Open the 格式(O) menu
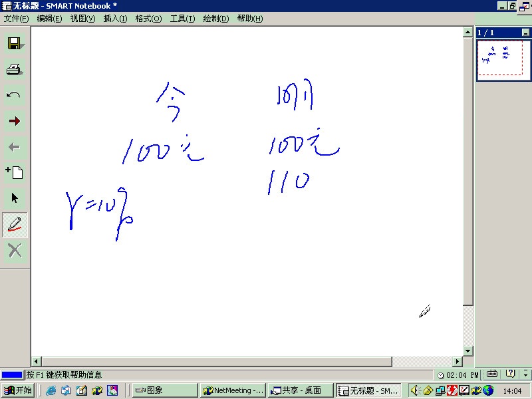The height and width of the screenshot is (399, 532). point(148,19)
